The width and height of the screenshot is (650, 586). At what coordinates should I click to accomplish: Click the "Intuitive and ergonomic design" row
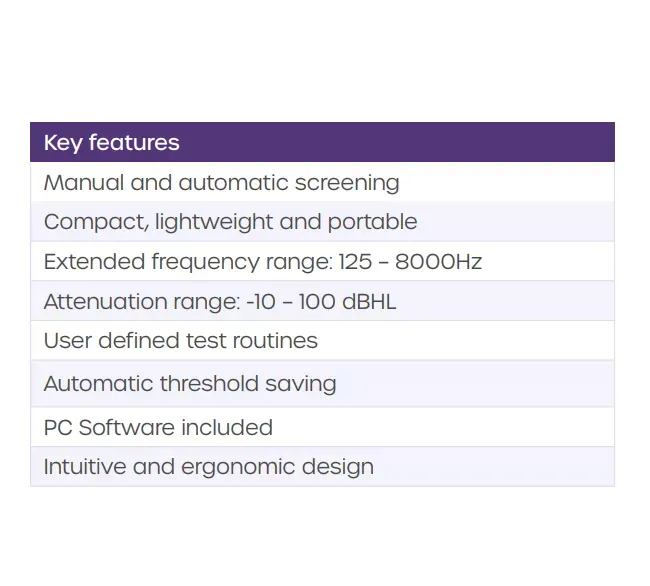coord(209,467)
